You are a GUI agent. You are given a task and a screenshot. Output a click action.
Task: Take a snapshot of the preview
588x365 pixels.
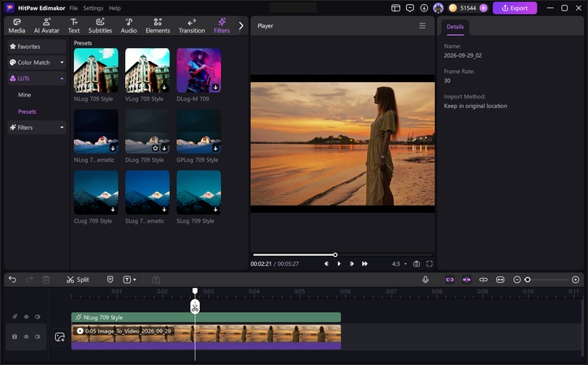click(417, 264)
